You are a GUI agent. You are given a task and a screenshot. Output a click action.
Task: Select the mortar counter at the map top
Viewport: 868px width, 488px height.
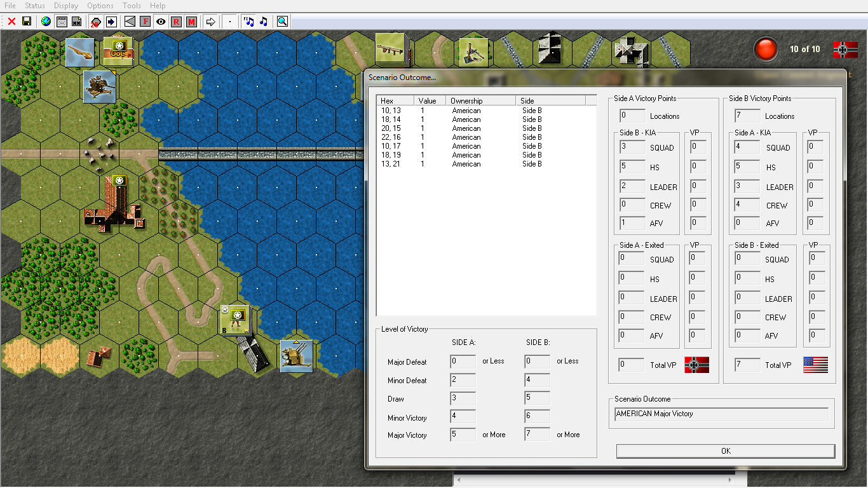473,52
